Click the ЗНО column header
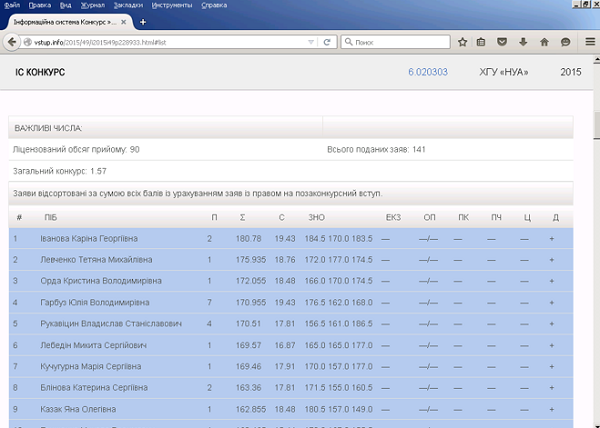Viewport: 600px width, 428px height. 316,217
